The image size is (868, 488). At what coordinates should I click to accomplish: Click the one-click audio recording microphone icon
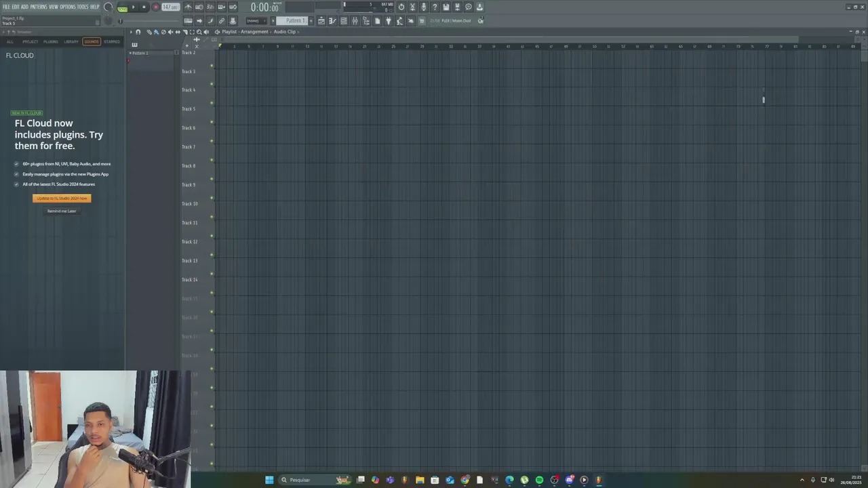(423, 7)
